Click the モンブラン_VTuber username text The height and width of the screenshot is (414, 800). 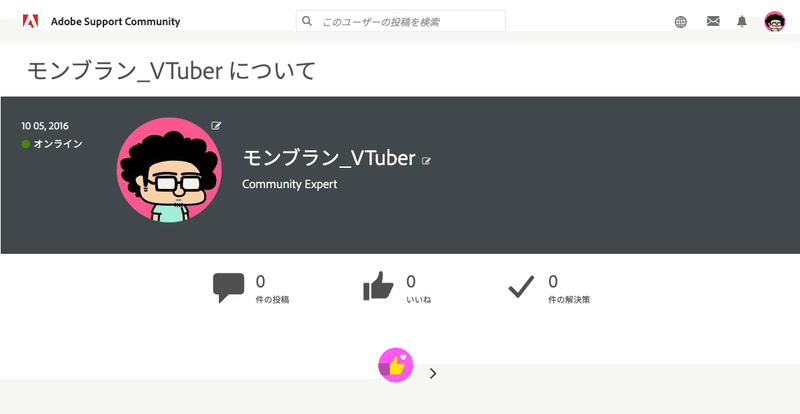(x=329, y=158)
